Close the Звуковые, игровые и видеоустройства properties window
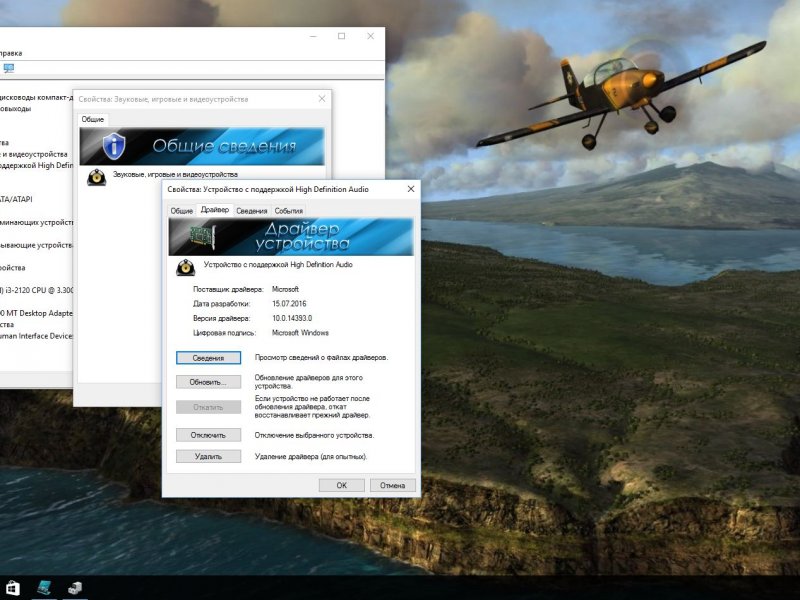Screen dimensions: 800x600 (321, 98)
